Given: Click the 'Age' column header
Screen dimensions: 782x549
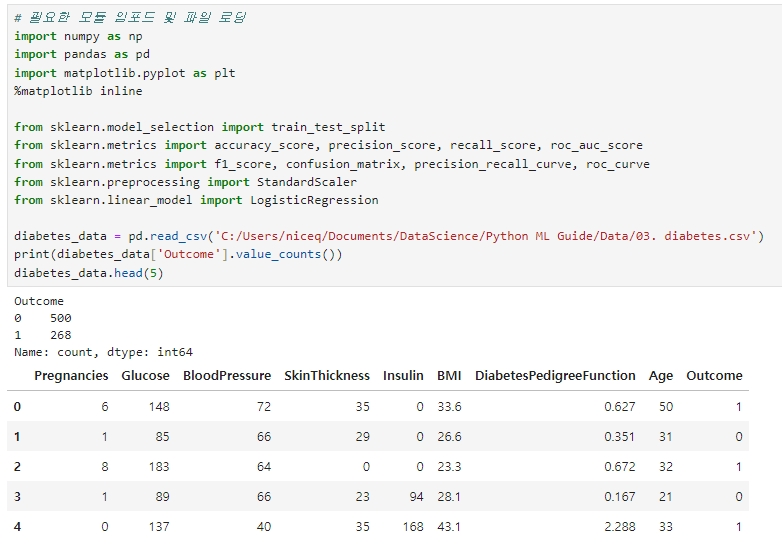Looking at the screenshot, I should (x=661, y=375).
